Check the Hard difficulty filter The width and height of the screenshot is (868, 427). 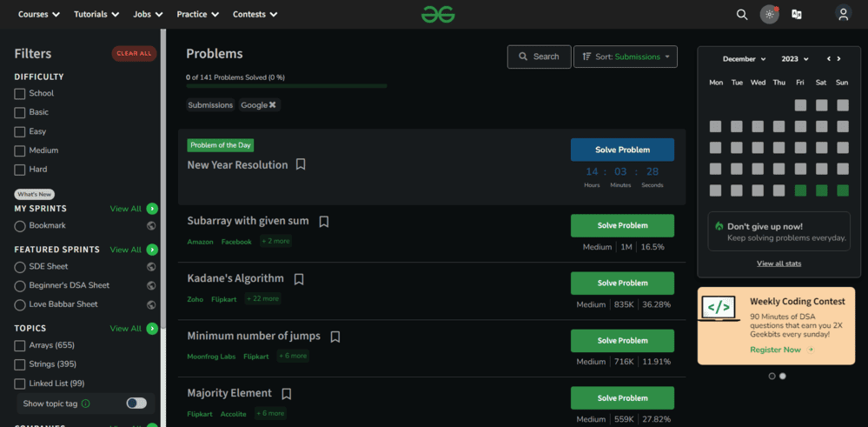click(x=20, y=170)
